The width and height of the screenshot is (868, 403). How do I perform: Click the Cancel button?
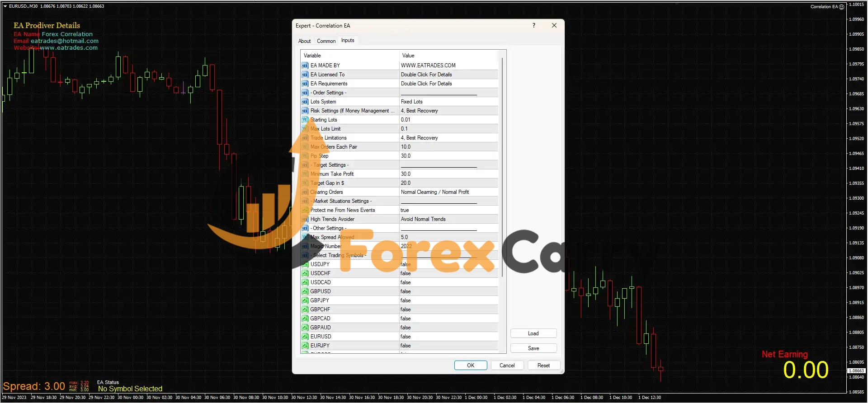[507, 366]
